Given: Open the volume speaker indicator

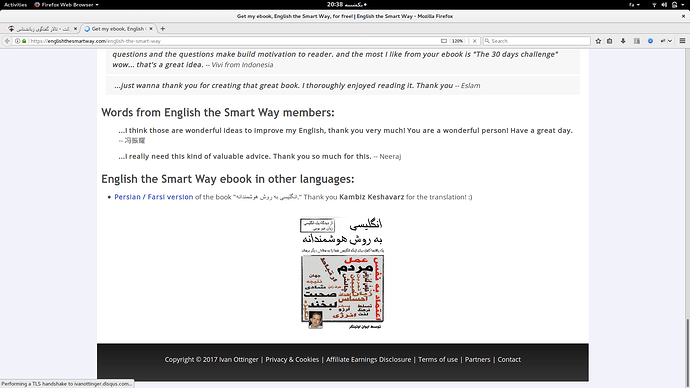Looking at the screenshot, I should pos(664,5).
